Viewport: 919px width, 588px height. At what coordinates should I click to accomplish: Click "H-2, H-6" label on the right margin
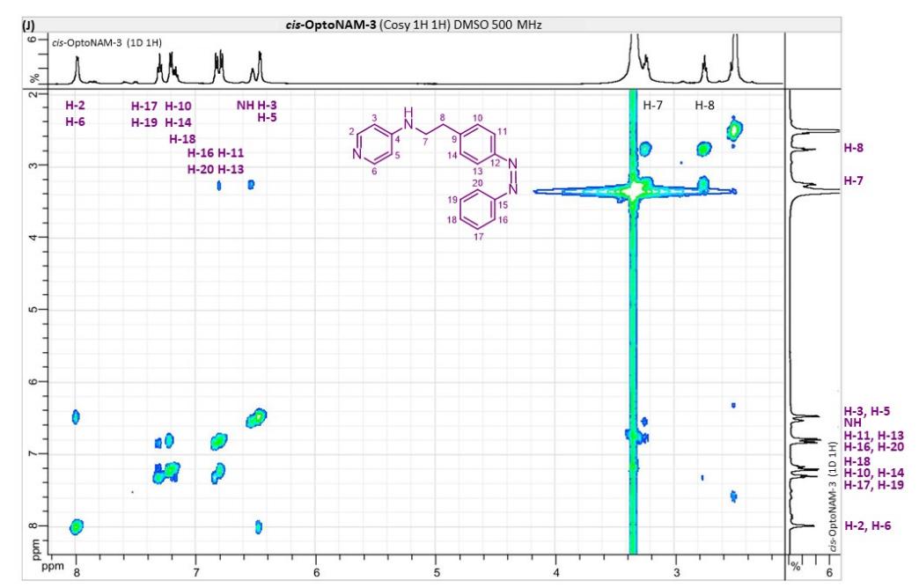click(872, 526)
